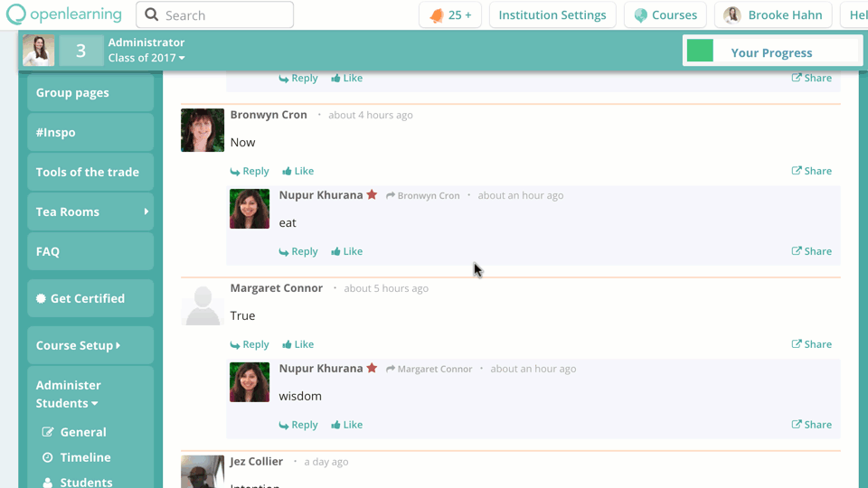The width and height of the screenshot is (868, 488).
Task: Open the Group pages sidebar item
Action: click(90, 93)
